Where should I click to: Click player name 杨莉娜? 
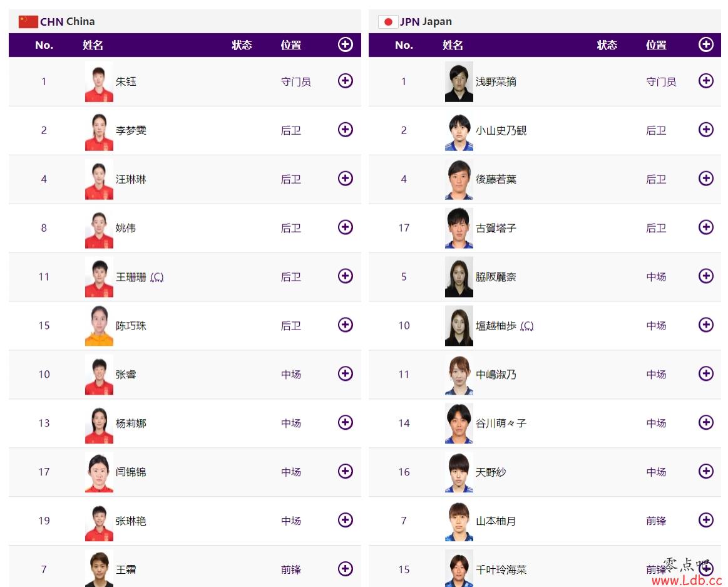[x=131, y=423]
